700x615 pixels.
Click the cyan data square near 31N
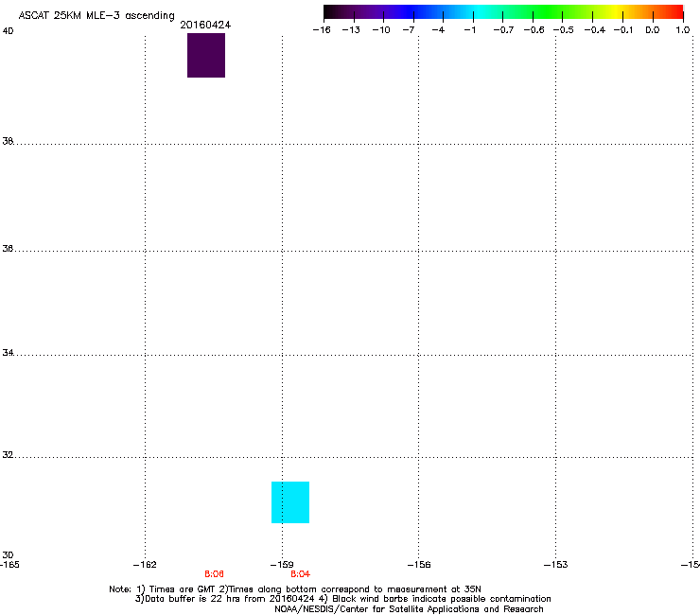(290, 502)
